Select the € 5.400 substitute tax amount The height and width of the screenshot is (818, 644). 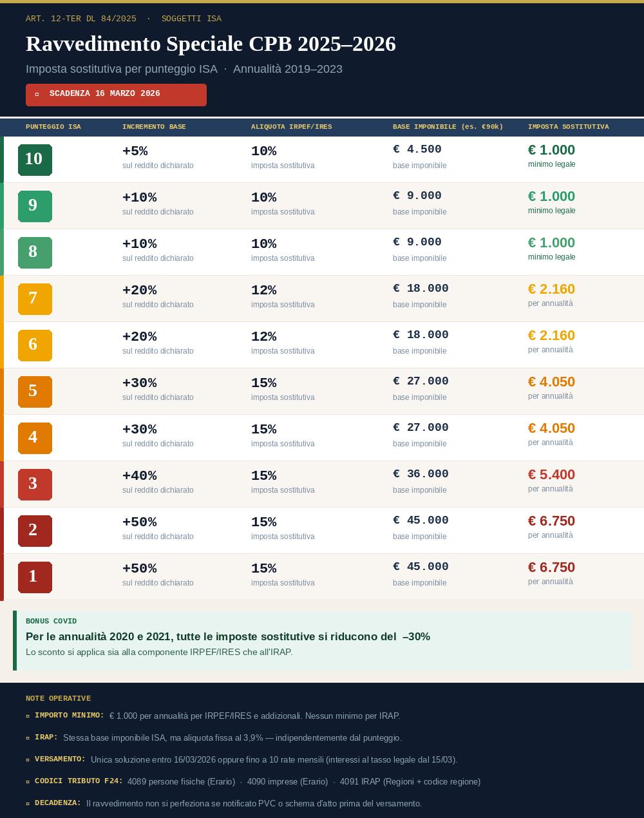pyautogui.click(x=551, y=475)
